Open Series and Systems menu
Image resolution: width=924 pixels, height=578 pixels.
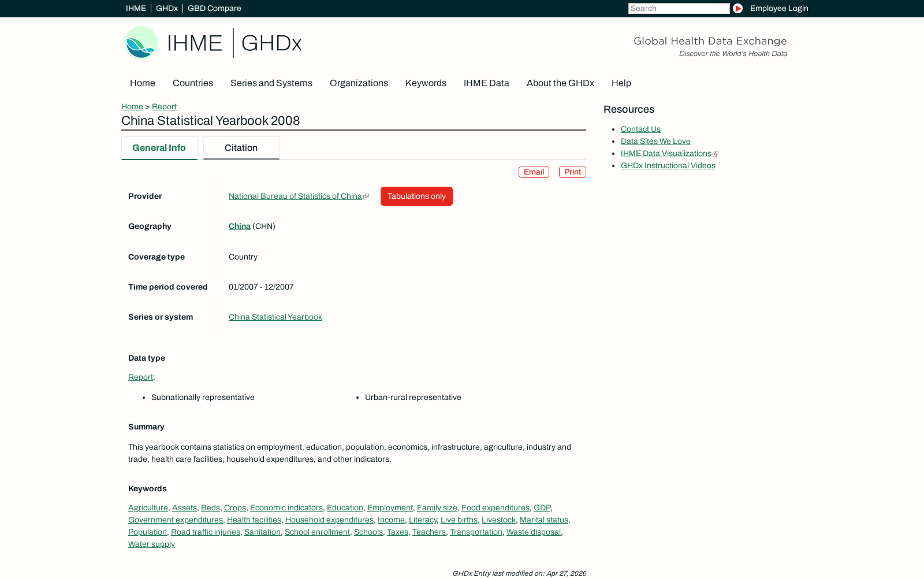pos(271,83)
